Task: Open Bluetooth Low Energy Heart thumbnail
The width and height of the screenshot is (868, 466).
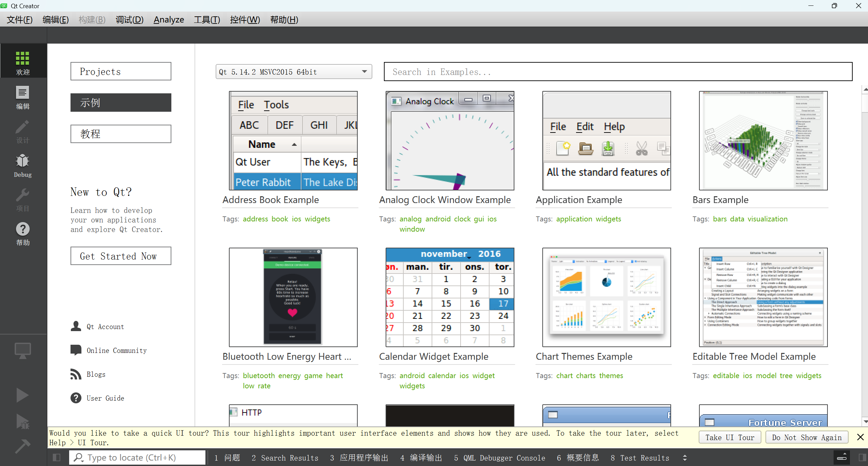Action: click(x=293, y=297)
